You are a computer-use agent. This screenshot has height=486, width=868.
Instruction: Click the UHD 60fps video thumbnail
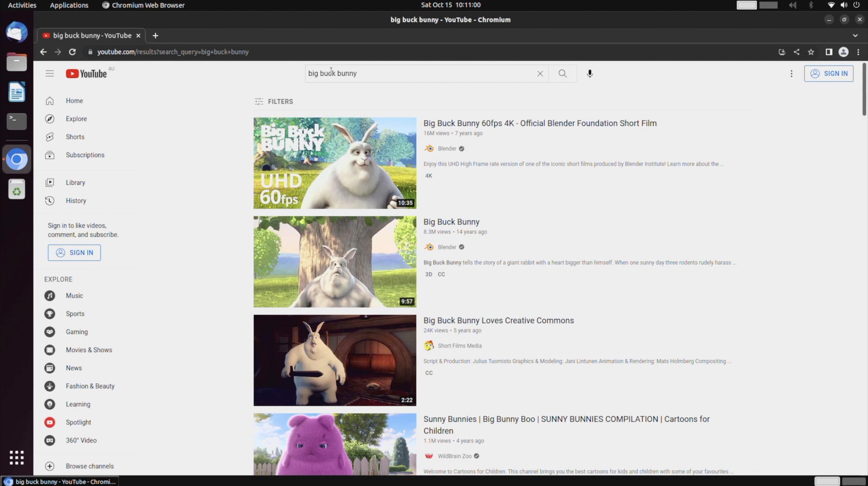point(335,163)
